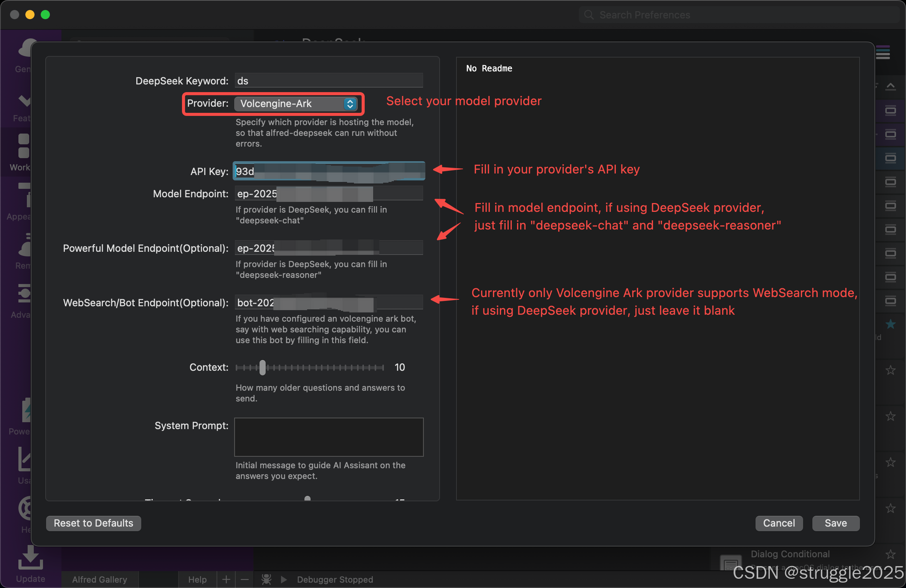Click the Model Endpoint text field

(329, 193)
